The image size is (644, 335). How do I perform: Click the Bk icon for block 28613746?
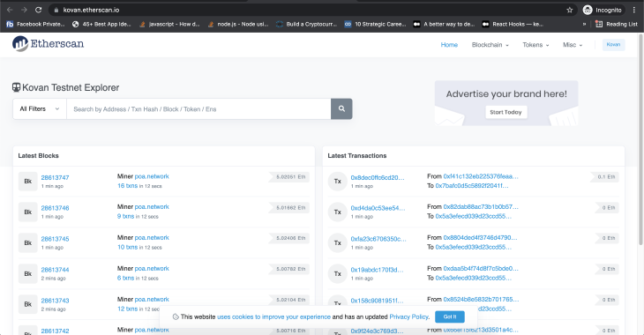tap(28, 212)
